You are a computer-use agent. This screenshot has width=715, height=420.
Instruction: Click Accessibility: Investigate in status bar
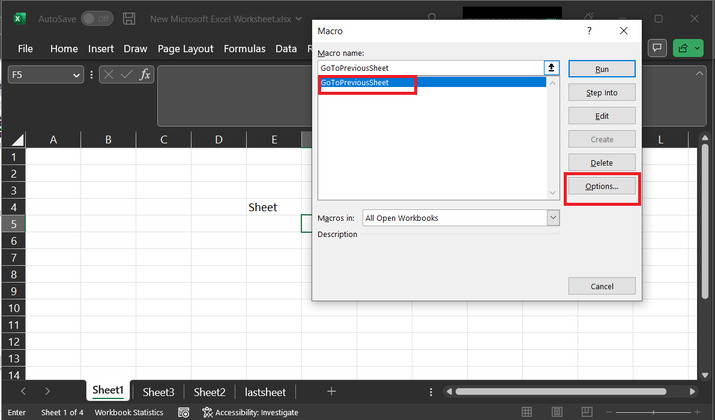pos(251,412)
